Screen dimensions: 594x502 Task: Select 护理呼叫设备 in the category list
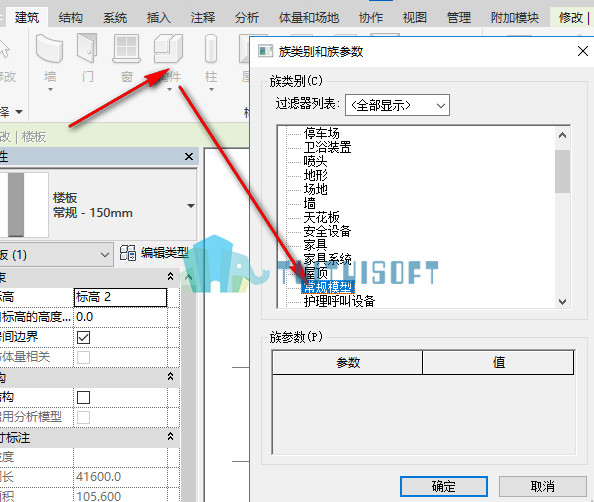339,301
